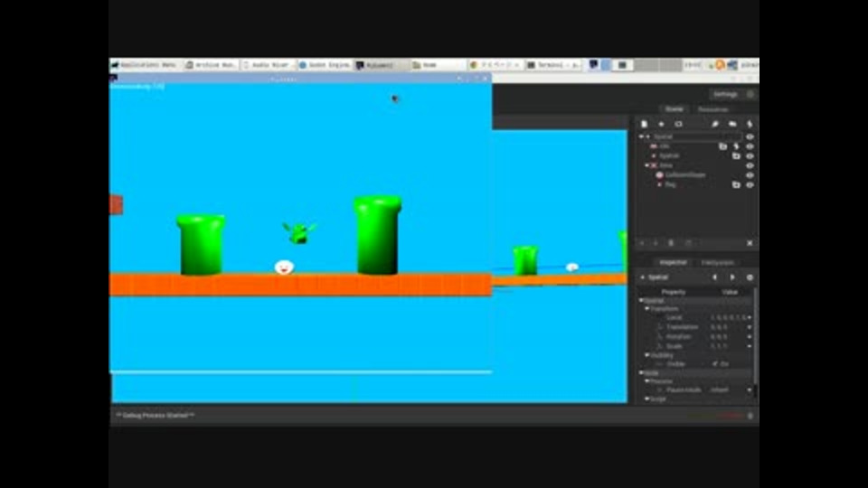Hide the root Spatial node
Screen dimensions: 868x488
pos(750,136)
